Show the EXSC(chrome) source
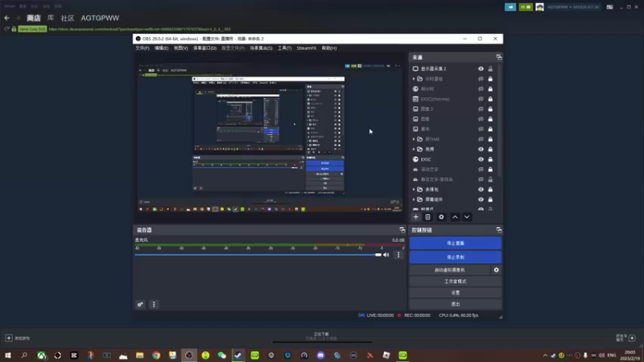Viewport: 644px width, 362px height. (x=481, y=99)
